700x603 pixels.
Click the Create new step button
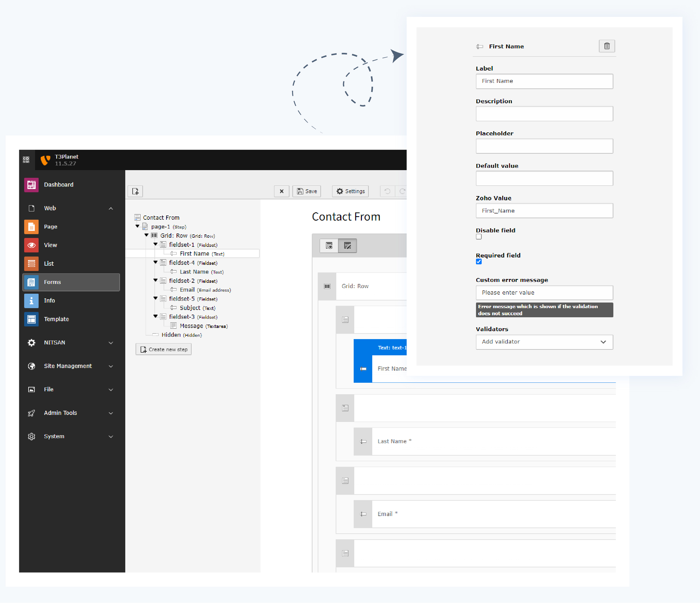[164, 349]
